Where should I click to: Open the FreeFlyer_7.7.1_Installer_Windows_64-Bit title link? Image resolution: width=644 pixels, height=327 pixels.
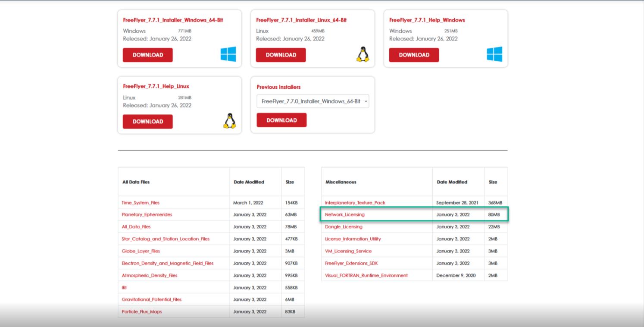173,20
